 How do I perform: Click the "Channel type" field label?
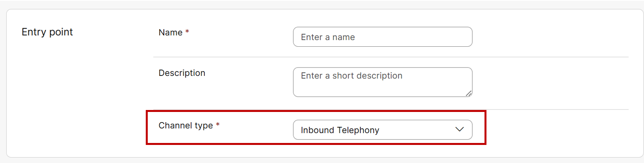[x=185, y=126]
